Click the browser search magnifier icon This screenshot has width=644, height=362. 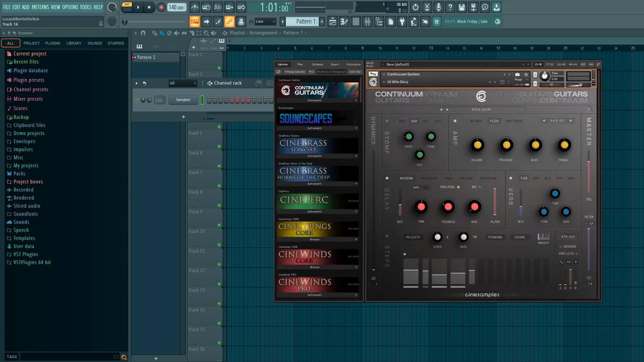pyautogui.click(x=124, y=357)
